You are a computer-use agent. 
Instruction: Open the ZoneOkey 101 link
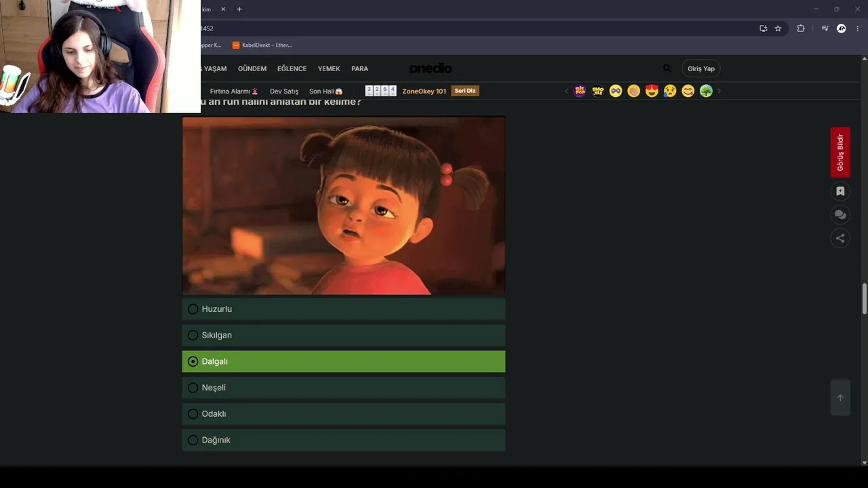point(424,91)
